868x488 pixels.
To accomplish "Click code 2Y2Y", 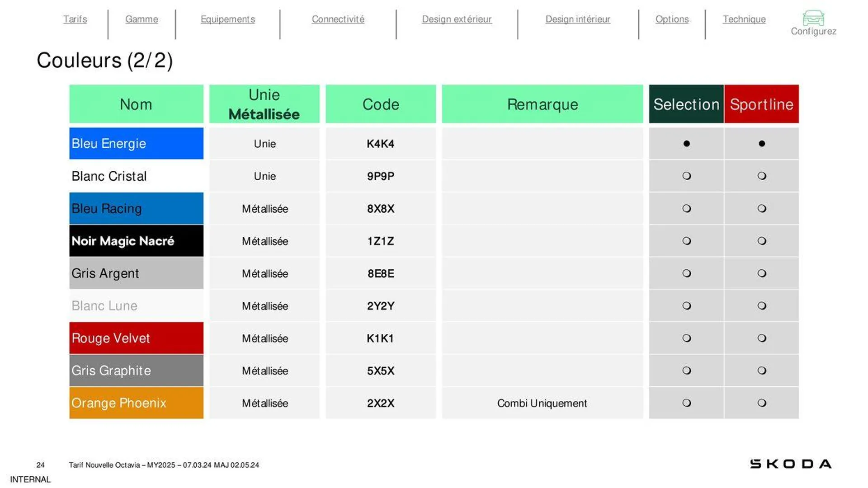I will click(x=381, y=306).
